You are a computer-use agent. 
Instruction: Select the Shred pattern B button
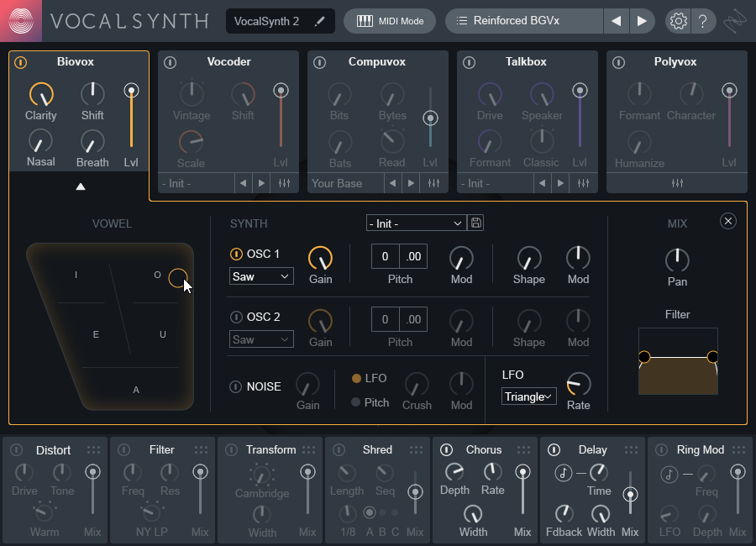click(382, 512)
